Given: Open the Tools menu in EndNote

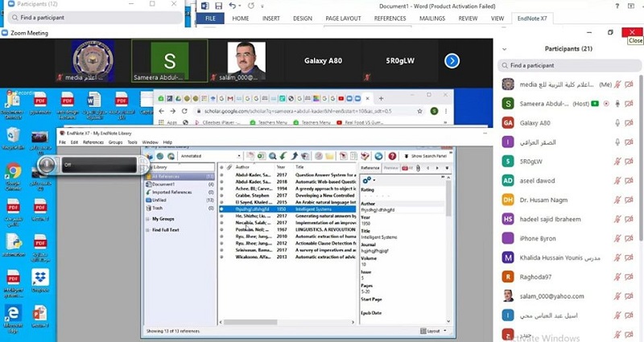Looking at the screenshot, I should tap(132, 142).
